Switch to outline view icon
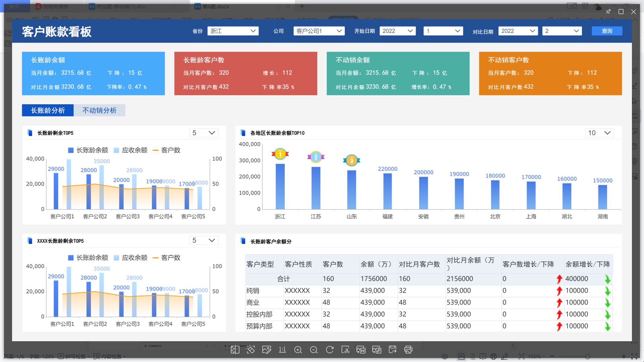Screen dimensions: 644x362 click(473, 357)
